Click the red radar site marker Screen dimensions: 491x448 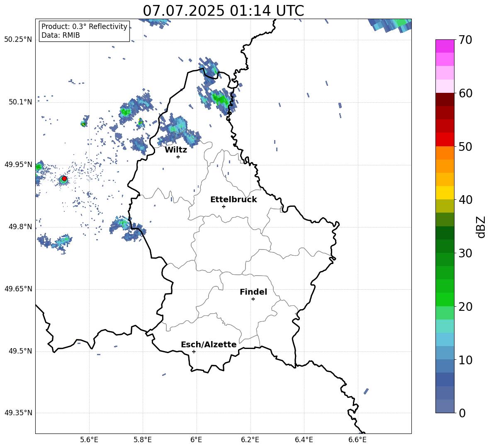click(64, 179)
